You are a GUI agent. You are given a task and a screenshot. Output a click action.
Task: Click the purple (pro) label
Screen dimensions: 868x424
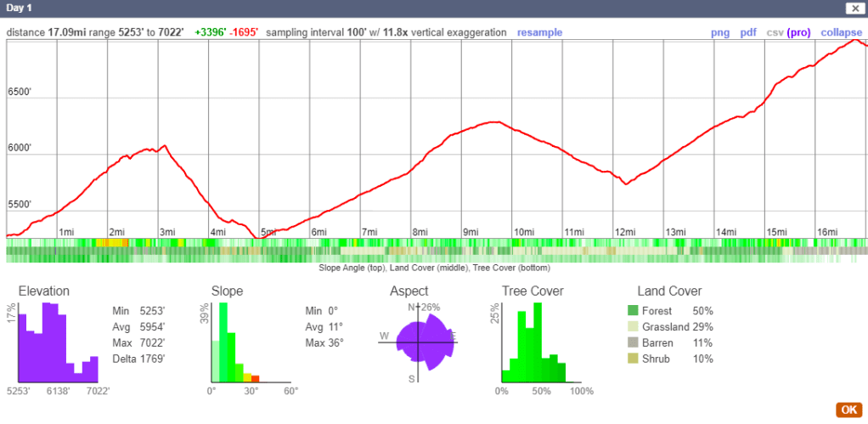click(798, 32)
